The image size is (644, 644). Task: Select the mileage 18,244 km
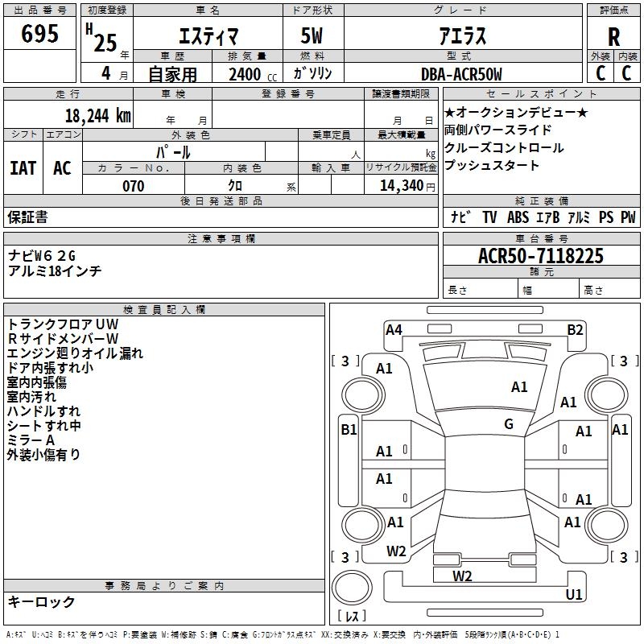click(98, 115)
